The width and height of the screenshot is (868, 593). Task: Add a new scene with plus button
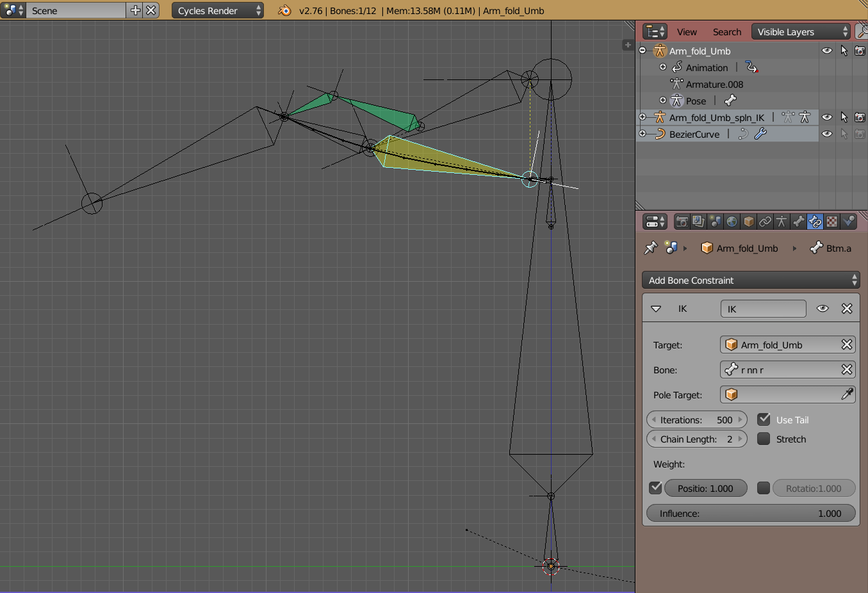pyautogui.click(x=135, y=10)
